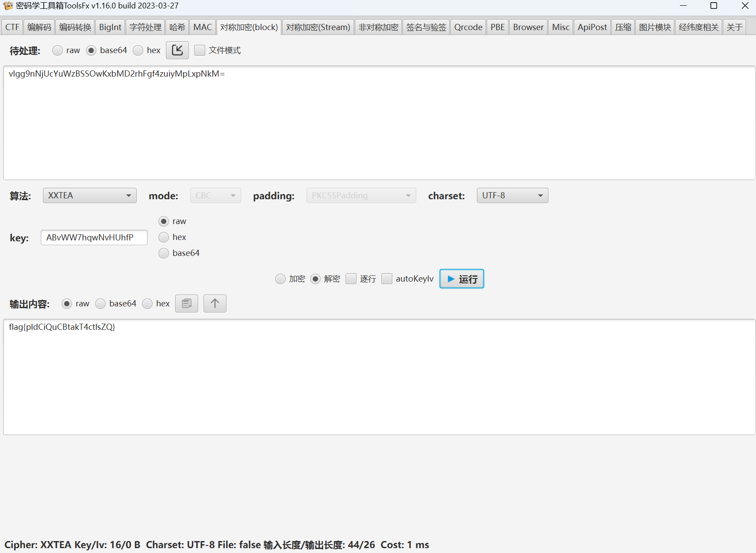Screen dimensions: 756x553
Task: Select raw input format radio
Action: (x=58, y=50)
